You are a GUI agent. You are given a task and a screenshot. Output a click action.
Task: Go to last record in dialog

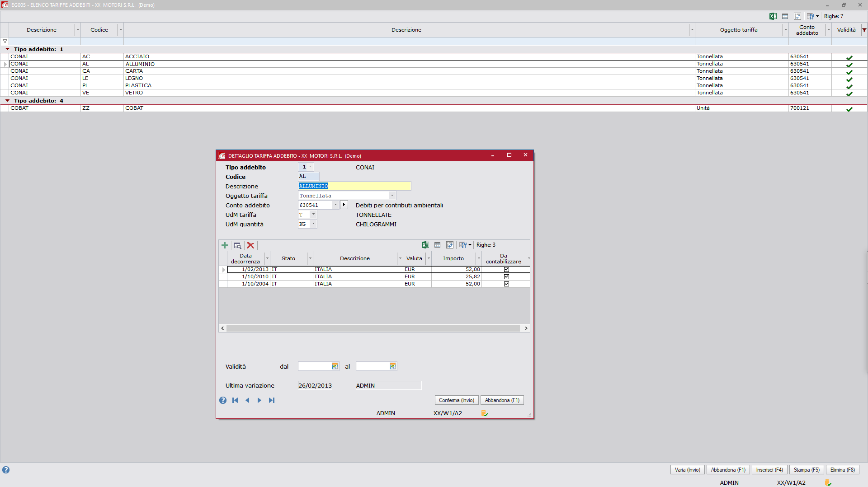point(272,400)
